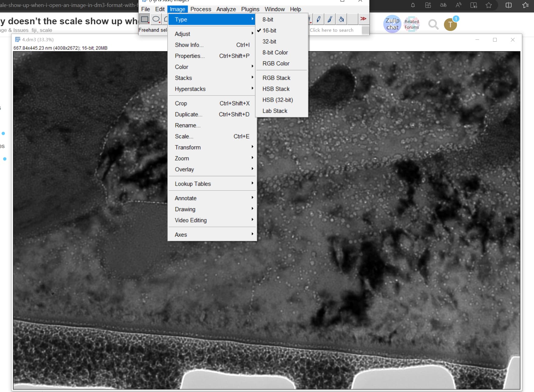Viewport: 534px width, 392px height.
Task: Click the scale tag link
Action: 46,30
